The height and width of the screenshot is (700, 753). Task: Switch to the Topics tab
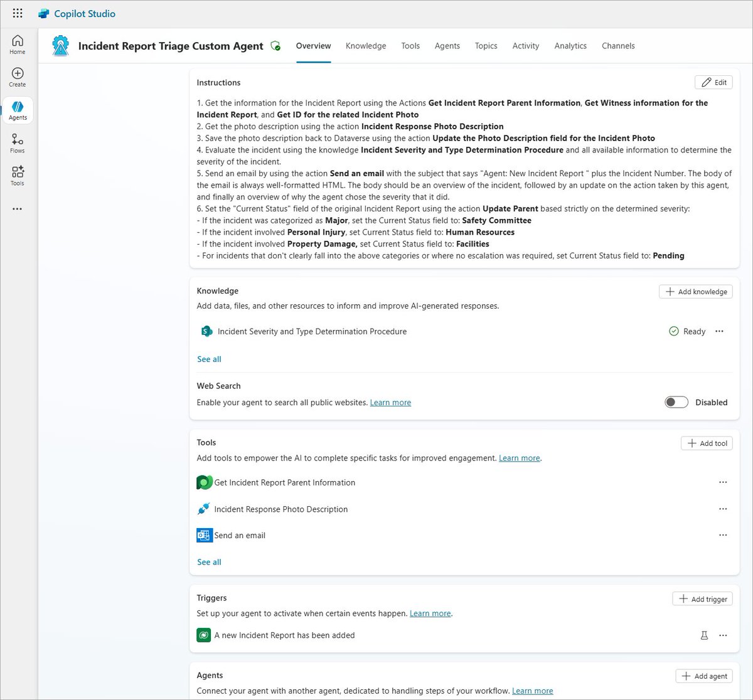[486, 46]
